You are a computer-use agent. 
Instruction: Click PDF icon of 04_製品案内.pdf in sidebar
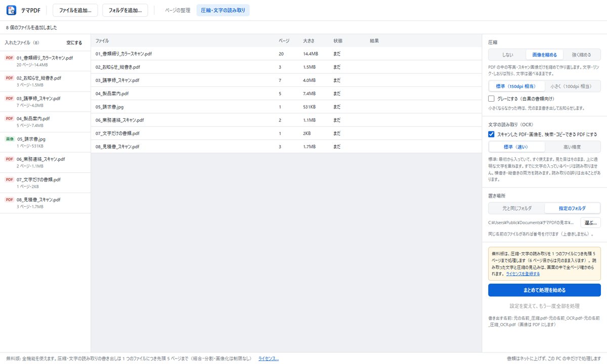pos(10,118)
